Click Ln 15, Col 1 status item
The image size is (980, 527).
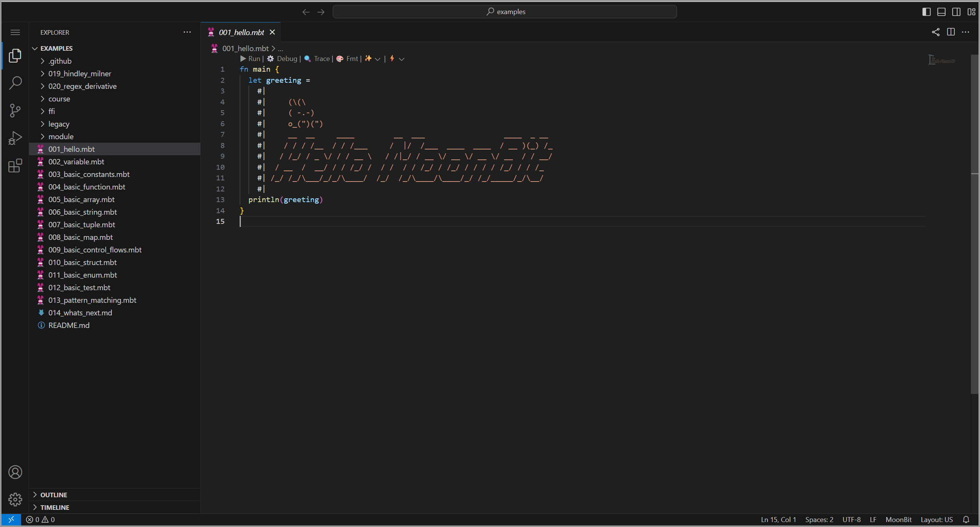tap(779, 519)
